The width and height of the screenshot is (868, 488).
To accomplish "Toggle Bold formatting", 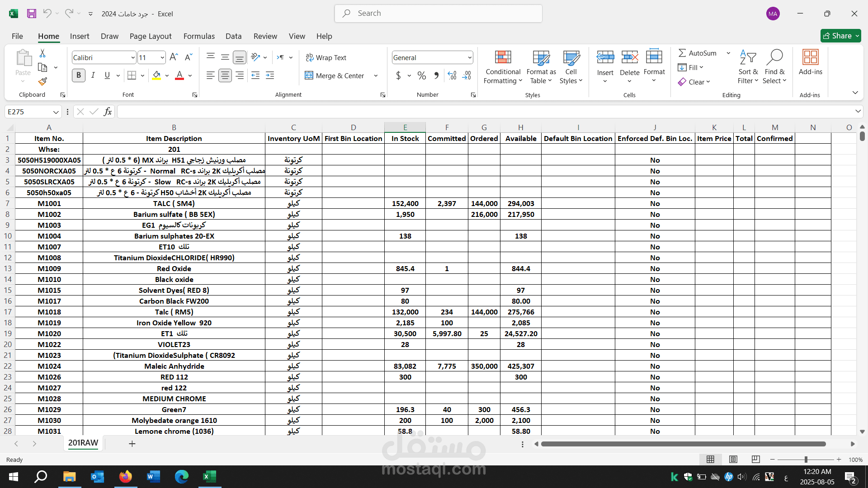I will (x=79, y=75).
